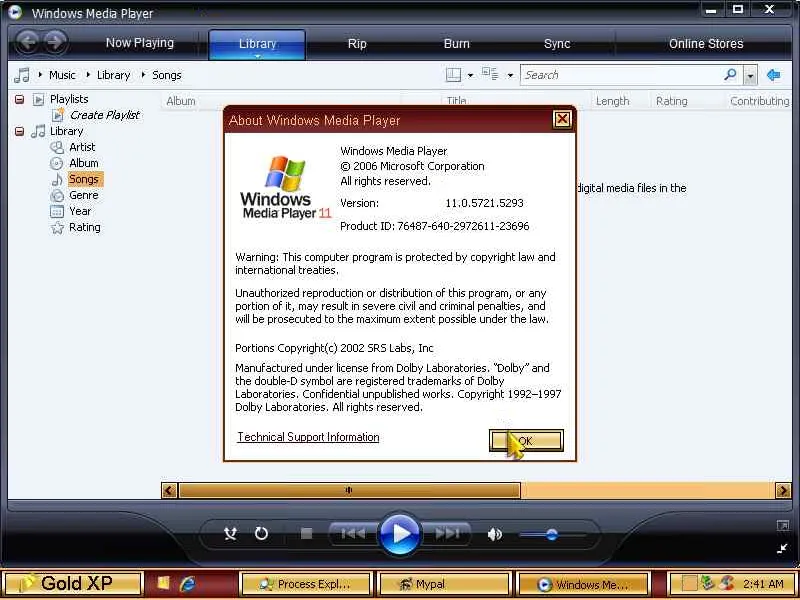The image size is (800, 600).
Task: Expand the Music breadcrumb arrow
Action: (40, 75)
